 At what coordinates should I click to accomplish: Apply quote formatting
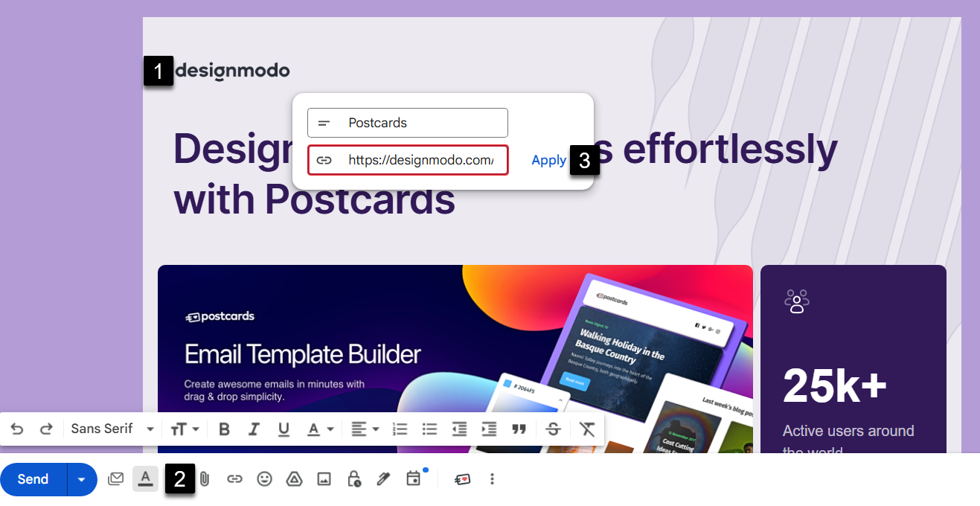coord(519,429)
